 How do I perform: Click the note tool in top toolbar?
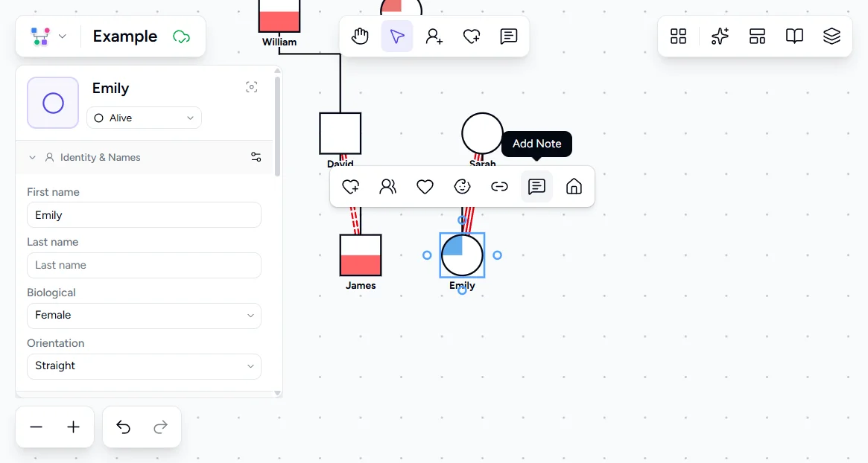click(x=508, y=36)
